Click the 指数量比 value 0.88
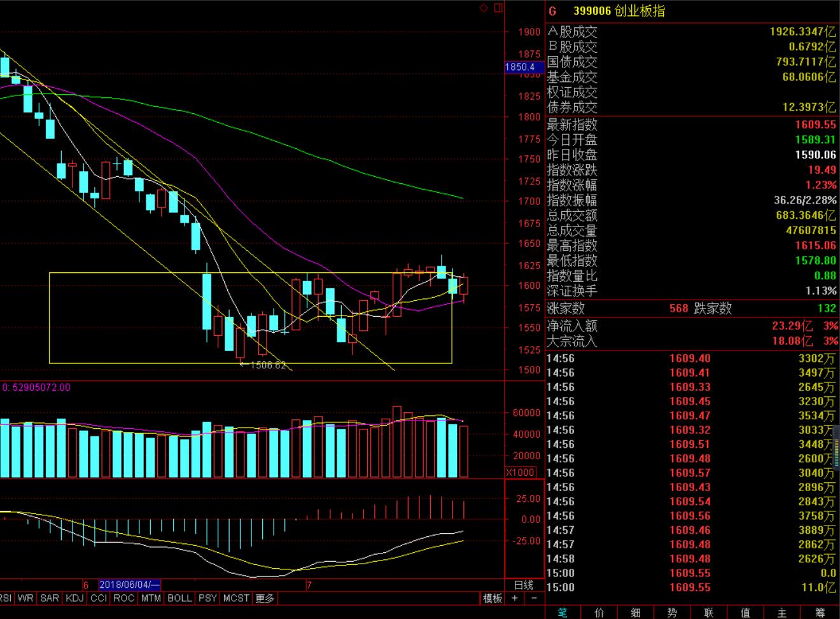The width and height of the screenshot is (840, 619). click(x=825, y=276)
